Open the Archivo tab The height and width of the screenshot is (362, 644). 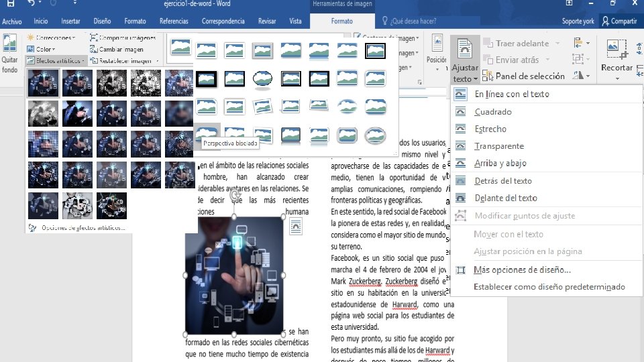pyautogui.click(x=12, y=21)
